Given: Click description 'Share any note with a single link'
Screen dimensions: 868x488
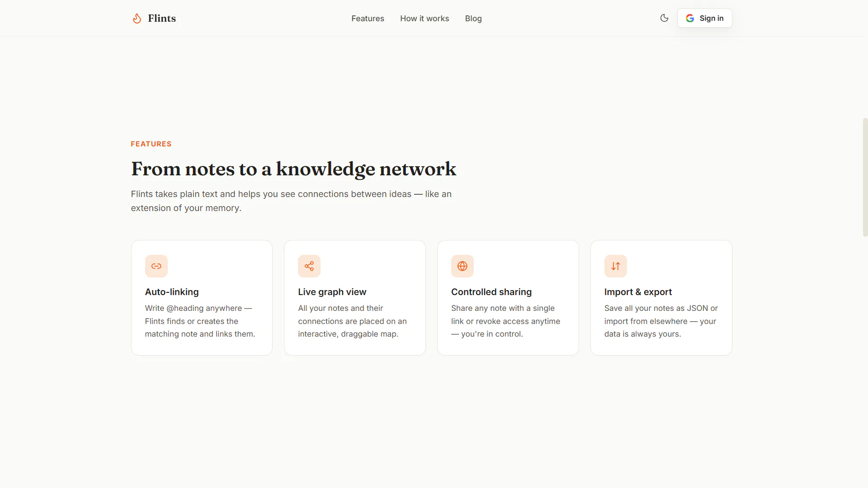Looking at the screenshot, I should pyautogui.click(x=505, y=321).
